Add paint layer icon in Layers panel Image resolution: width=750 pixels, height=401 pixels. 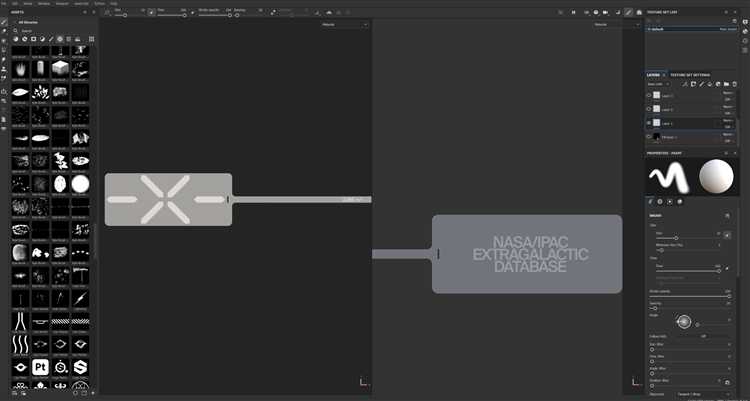pos(702,84)
